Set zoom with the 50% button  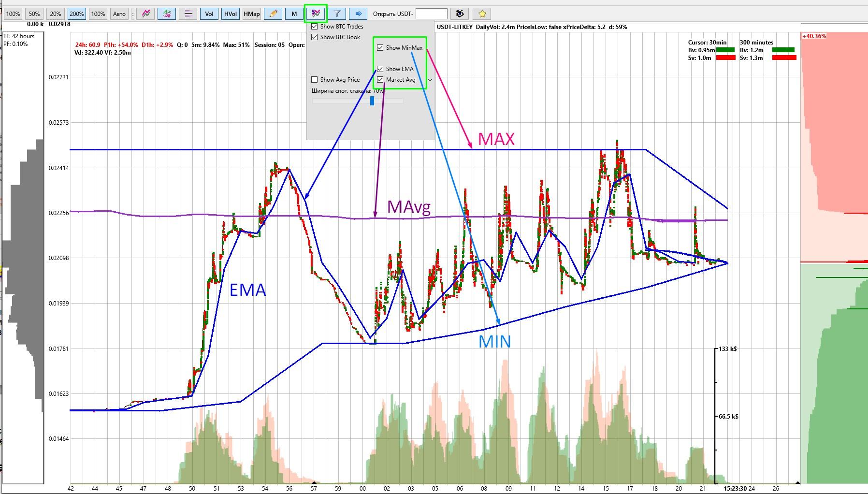click(34, 14)
